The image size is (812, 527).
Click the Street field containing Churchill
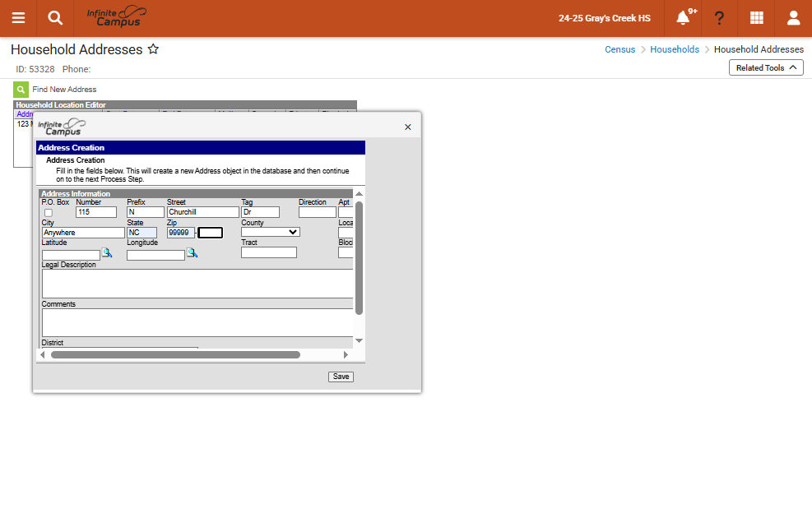click(203, 212)
